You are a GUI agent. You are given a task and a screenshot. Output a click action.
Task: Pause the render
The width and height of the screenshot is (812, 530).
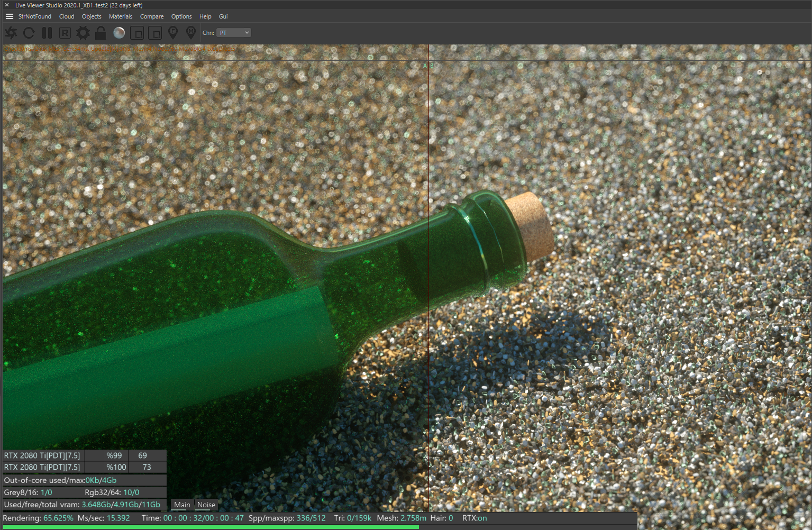pos(47,33)
